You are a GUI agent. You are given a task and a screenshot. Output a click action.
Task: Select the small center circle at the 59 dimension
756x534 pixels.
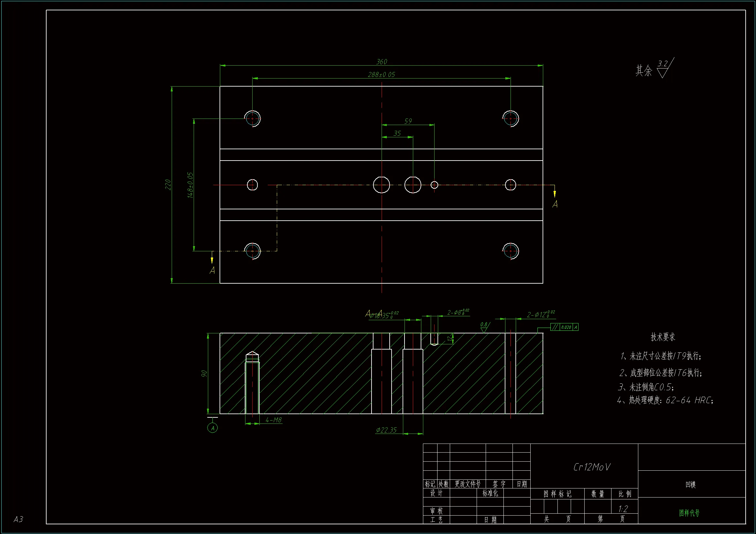click(x=434, y=185)
